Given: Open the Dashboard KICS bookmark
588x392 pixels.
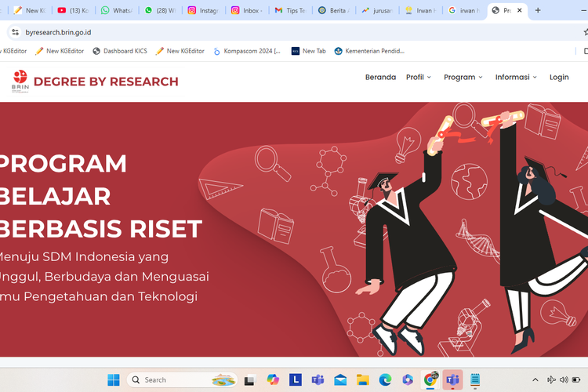Looking at the screenshot, I should point(120,51).
